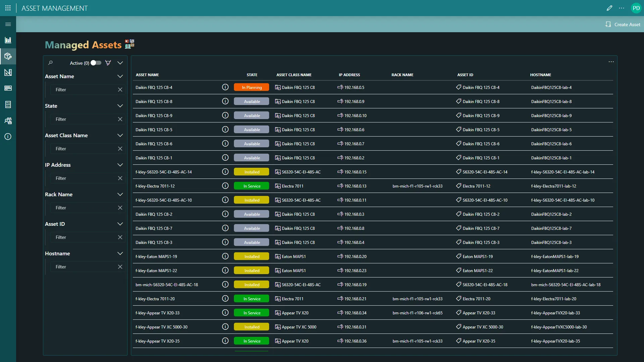Click the ruler design icon in sidebar

pyautogui.click(x=8, y=72)
